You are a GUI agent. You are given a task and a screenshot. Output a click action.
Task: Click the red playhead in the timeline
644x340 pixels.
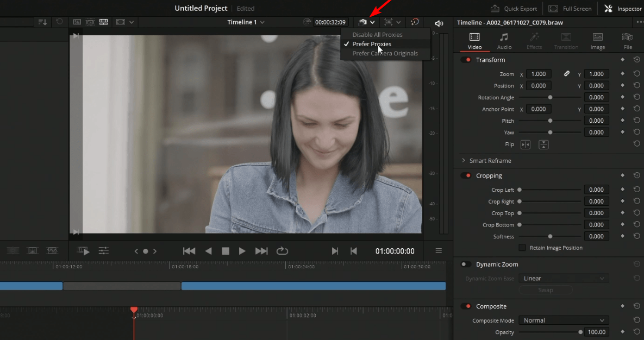(x=134, y=310)
